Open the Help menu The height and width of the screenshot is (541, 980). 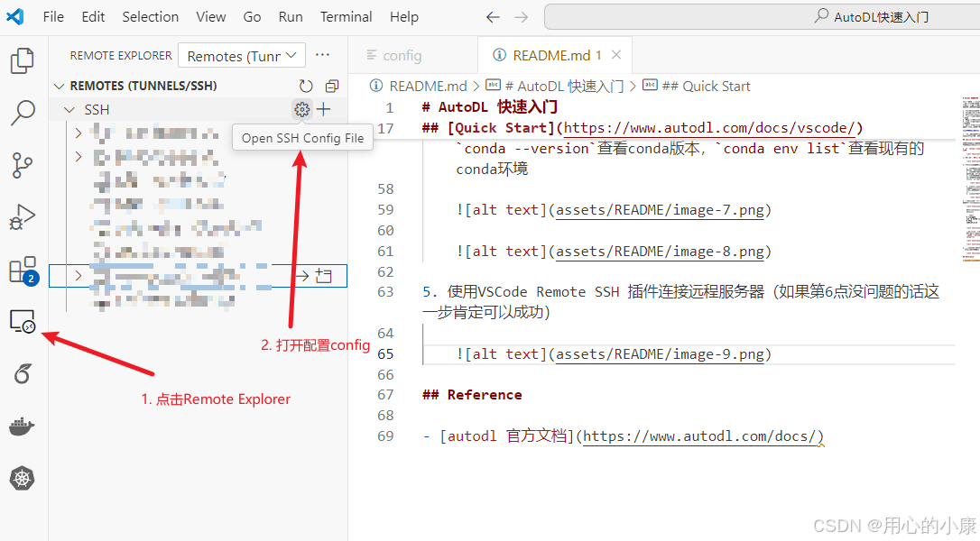[x=403, y=17]
